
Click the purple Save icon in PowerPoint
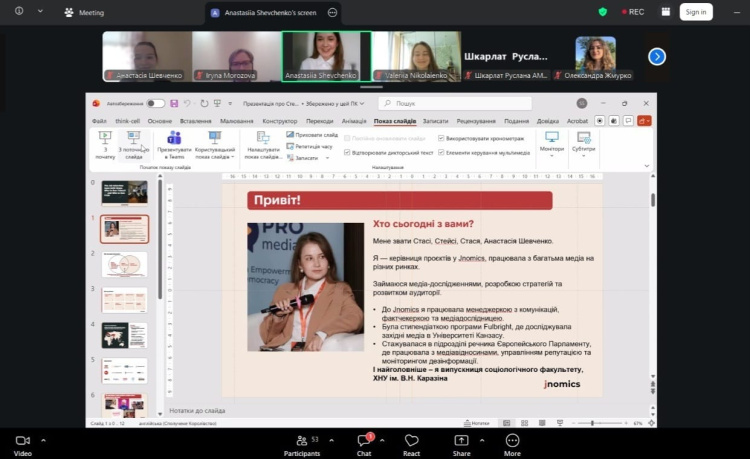tap(174, 103)
